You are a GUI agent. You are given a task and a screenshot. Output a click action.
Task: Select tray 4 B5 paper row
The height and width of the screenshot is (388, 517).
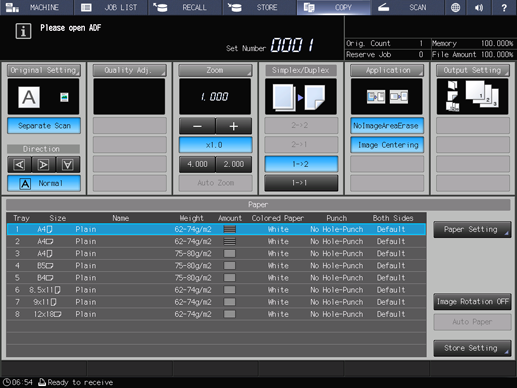(216, 266)
